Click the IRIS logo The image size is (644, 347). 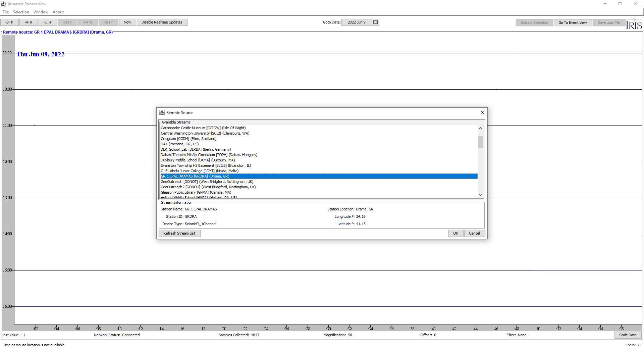634,24
